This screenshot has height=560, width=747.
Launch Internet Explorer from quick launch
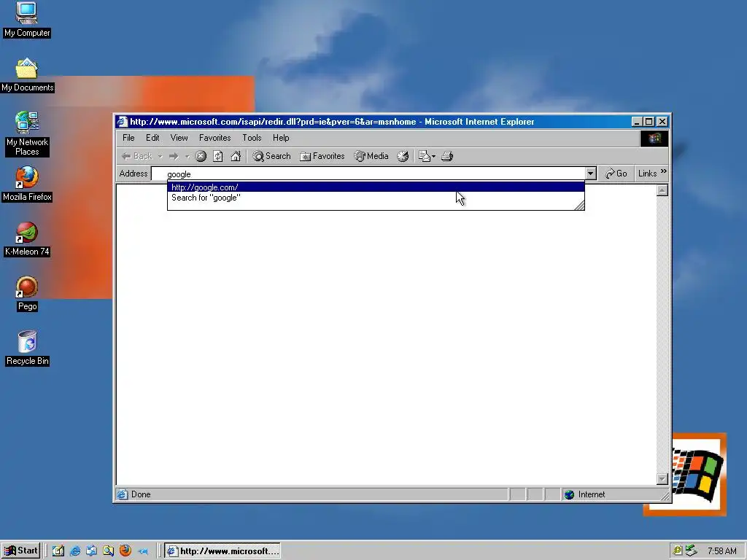75,551
